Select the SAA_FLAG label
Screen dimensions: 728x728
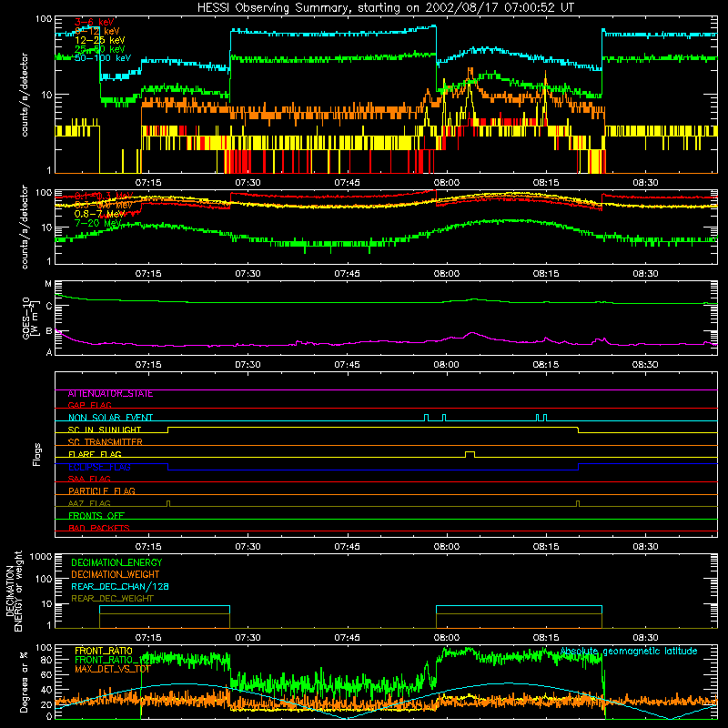click(x=89, y=479)
